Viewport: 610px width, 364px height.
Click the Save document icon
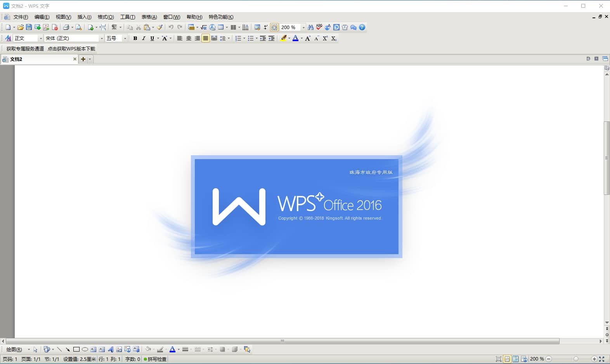29,27
